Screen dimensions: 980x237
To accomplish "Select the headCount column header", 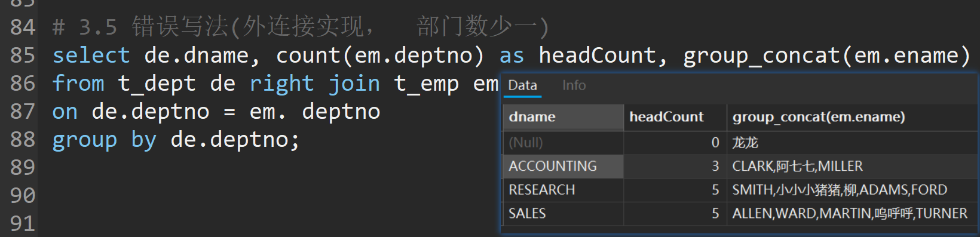I will click(675, 117).
